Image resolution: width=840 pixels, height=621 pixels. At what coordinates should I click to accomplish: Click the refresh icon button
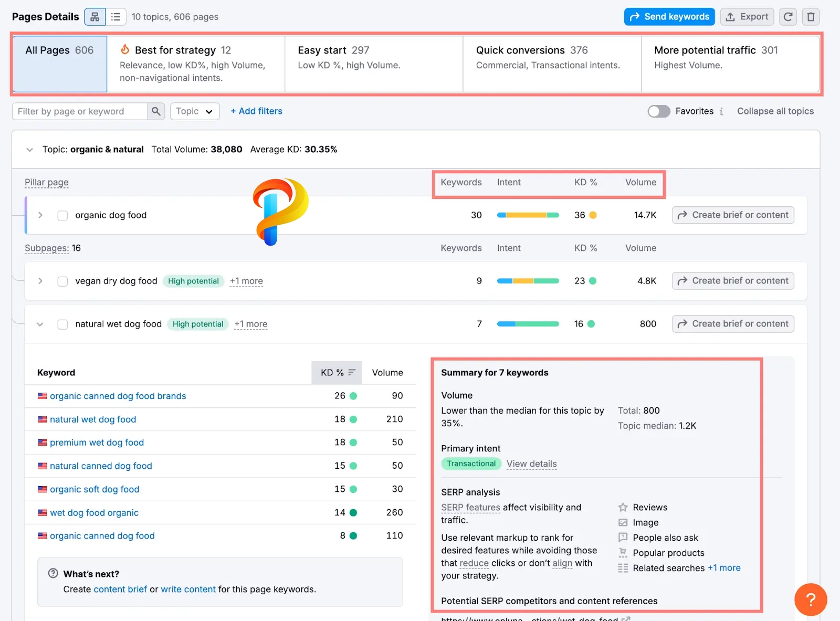pos(787,17)
